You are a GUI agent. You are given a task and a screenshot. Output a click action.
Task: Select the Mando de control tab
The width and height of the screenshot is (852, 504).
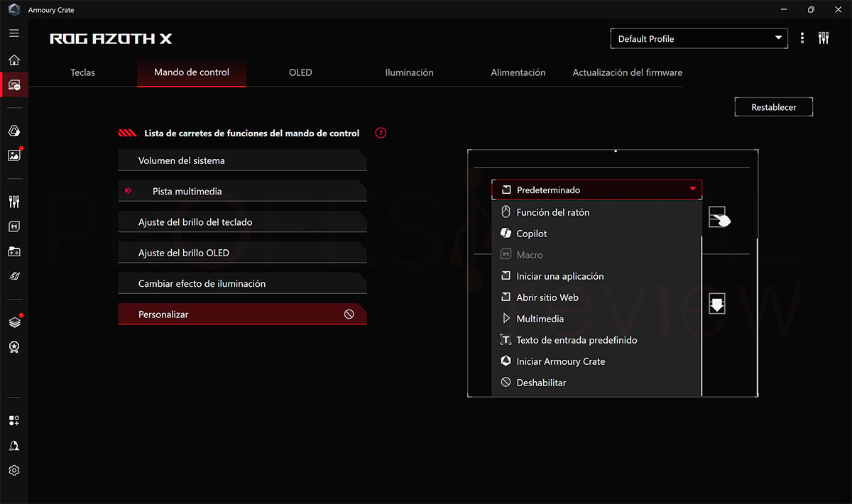(x=192, y=72)
